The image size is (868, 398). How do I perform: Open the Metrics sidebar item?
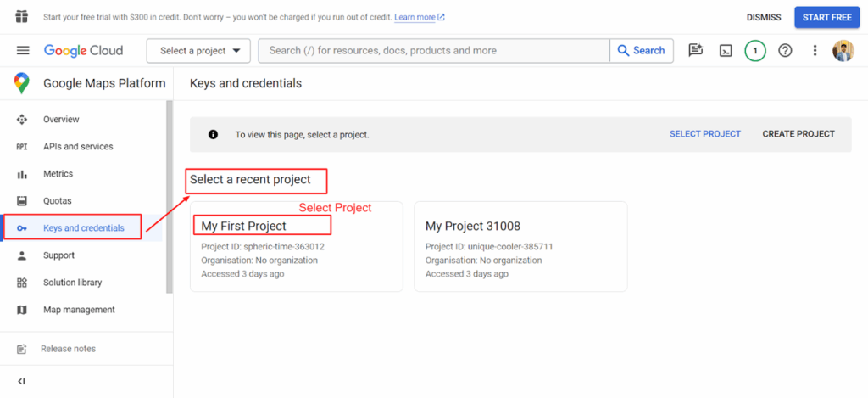tap(58, 174)
